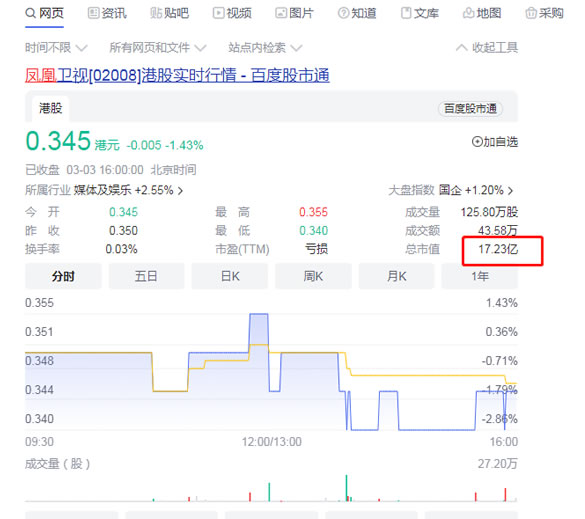Click the question mark icon beside 知道

pos(343,14)
